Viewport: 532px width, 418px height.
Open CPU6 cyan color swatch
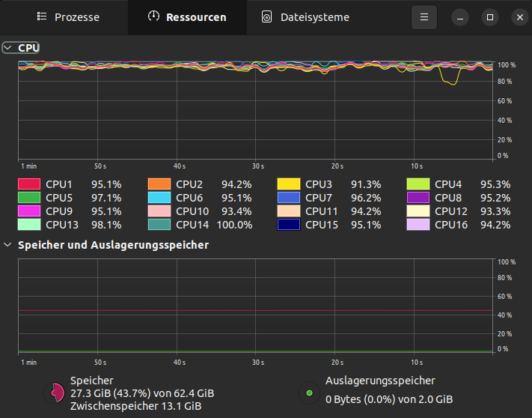159,198
